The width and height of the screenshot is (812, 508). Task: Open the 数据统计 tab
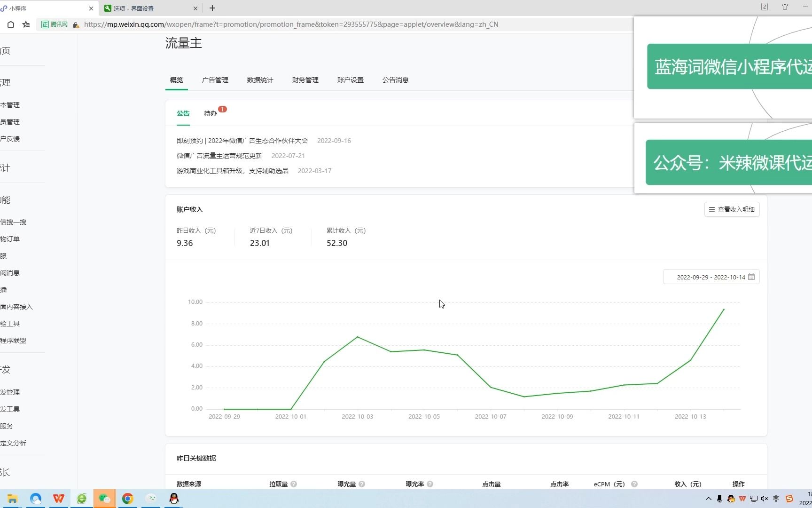point(260,80)
